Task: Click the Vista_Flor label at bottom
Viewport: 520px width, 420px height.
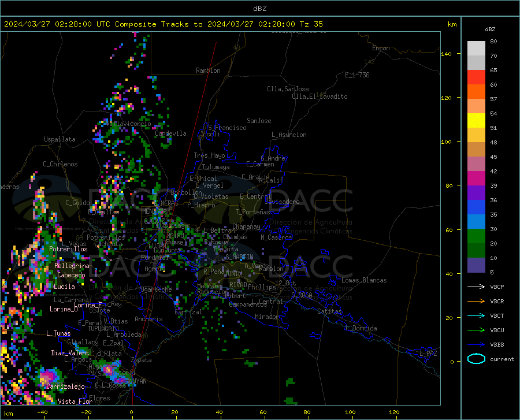Action: click(x=75, y=402)
